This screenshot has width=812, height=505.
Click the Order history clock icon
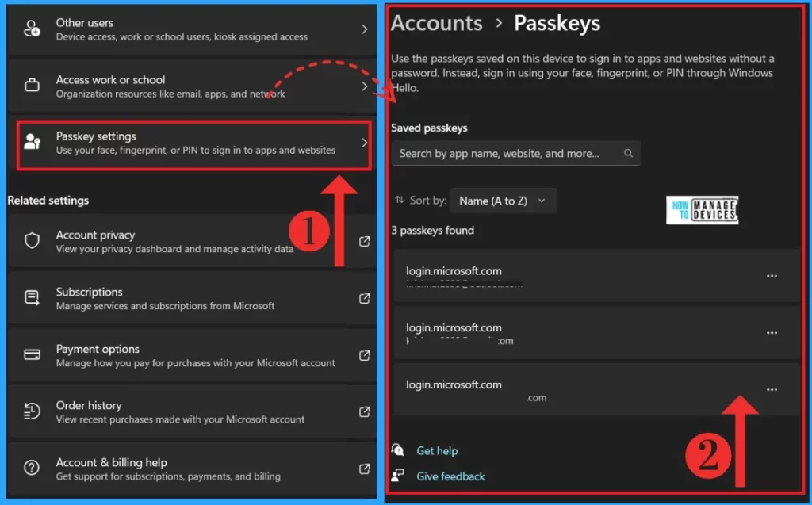tap(32, 411)
